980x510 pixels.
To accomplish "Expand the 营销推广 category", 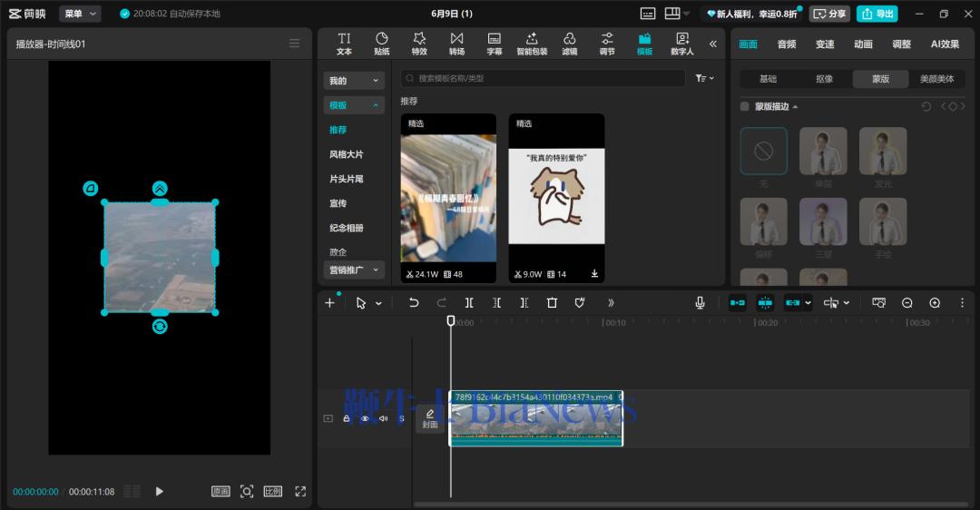I will [x=354, y=270].
